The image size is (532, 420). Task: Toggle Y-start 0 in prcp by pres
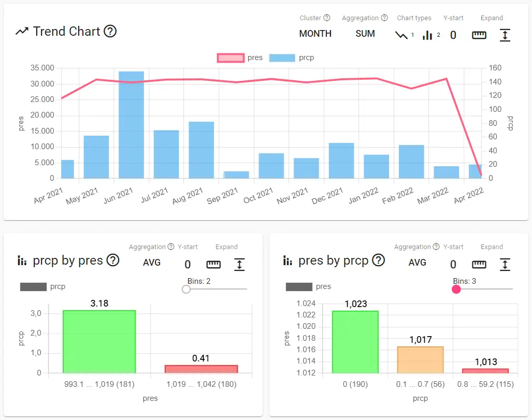pyautogui.click(x=188, y=264)
